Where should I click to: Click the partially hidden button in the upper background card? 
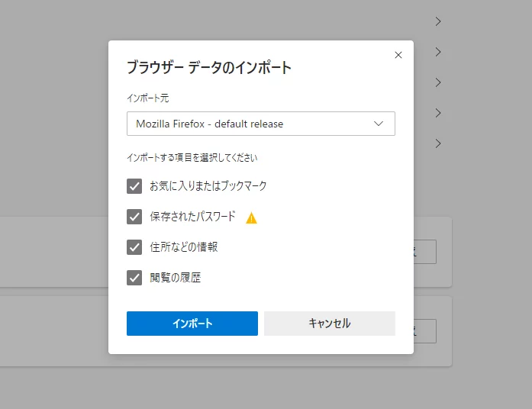coord(425,252)
